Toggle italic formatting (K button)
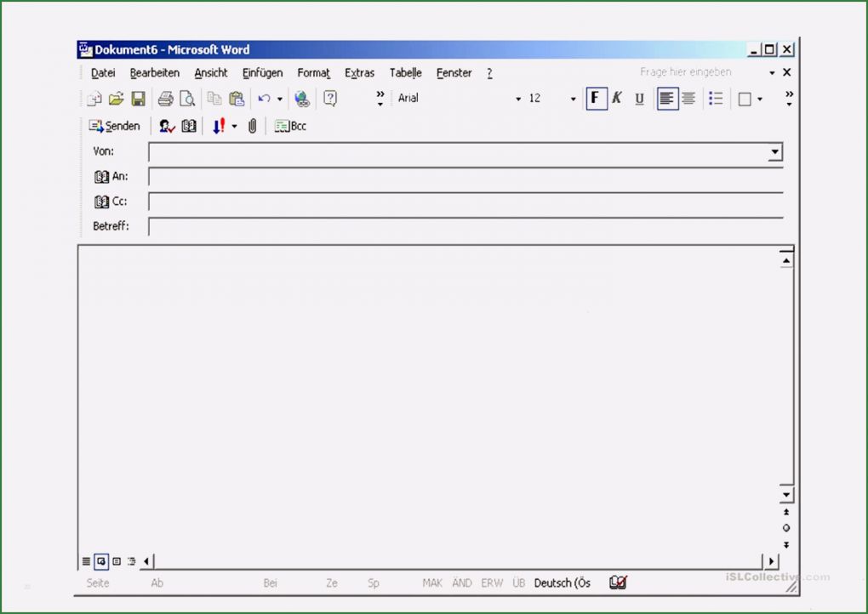This screenshot has width=868, height=614. 617,99
